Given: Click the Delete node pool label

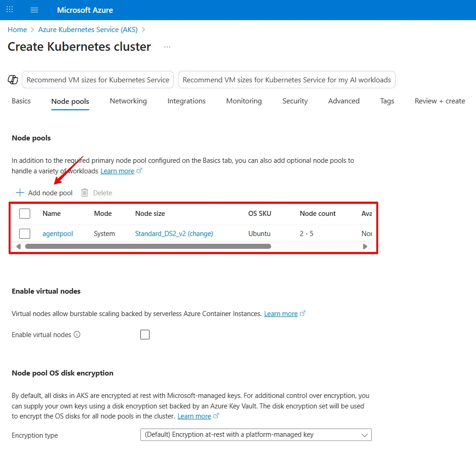Looking at the screenshot, I should [x=102, y=193].
